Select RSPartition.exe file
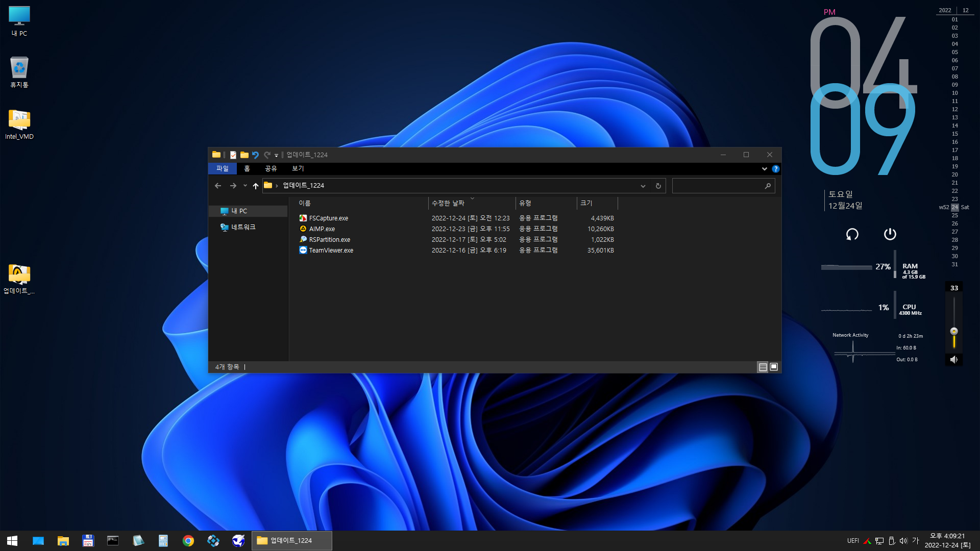980x551 pixels. (329, 240)
